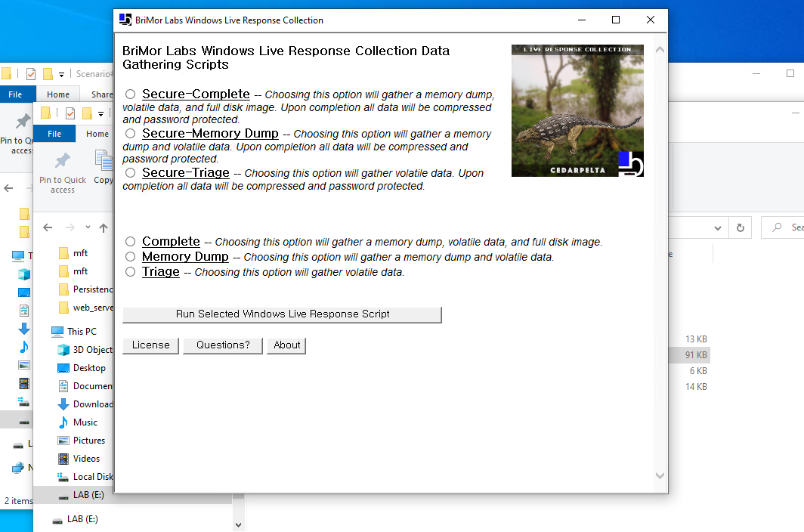Click Downloads arrow icon in back Explorer sidebar
Image resolution: width=804 pixels, height=532 pixels.
click(x=23, y=329)
